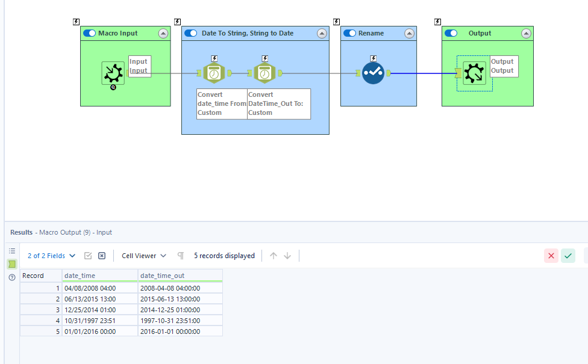Screen dimensions: 588x364
Task: Open the 2 of 2 Fields dropdown
Action: tap(51, 256)
